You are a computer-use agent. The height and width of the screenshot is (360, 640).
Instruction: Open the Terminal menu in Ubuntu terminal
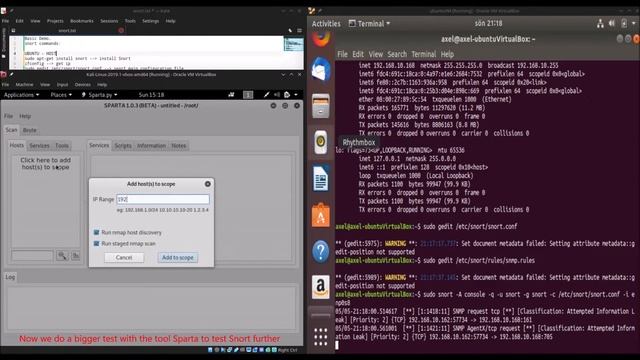pyautogui.click(x=424, y=54)
